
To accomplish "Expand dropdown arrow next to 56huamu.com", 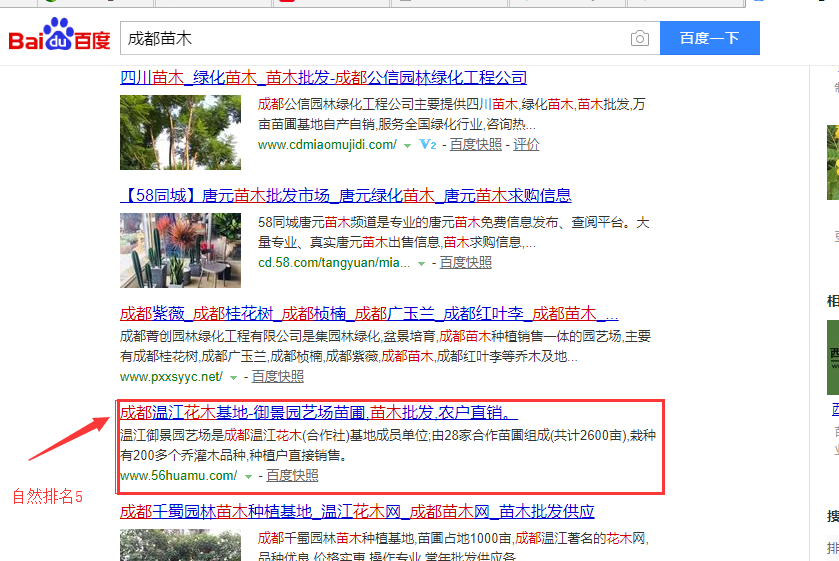I will (248, 477).
